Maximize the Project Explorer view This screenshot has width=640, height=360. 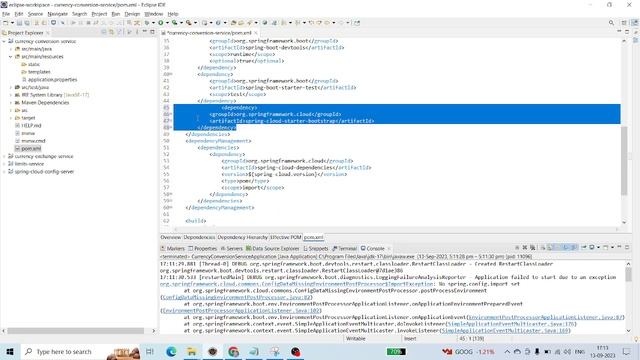coord(152,32)
